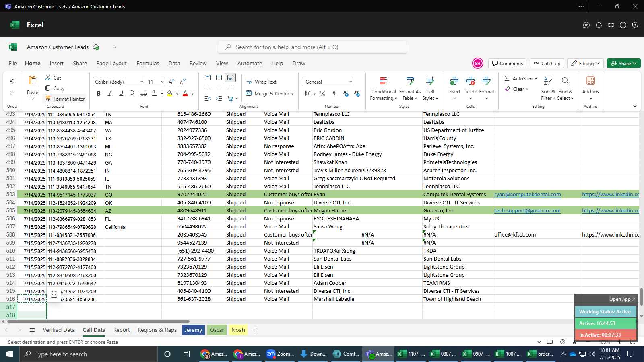This screenshot has height=362, width=644.
Task: Switch to the Jeremy sheet tab
Action: (x=193, y=330)
